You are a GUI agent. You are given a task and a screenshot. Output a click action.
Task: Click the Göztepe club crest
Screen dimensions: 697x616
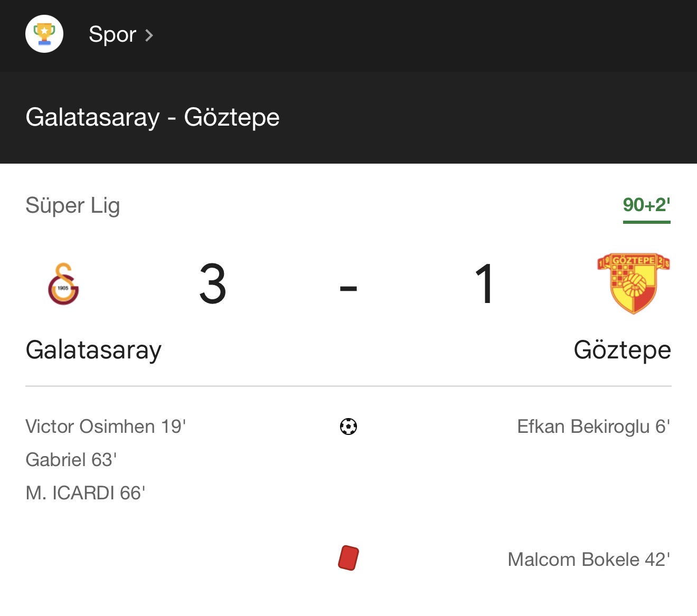point(633,283)
